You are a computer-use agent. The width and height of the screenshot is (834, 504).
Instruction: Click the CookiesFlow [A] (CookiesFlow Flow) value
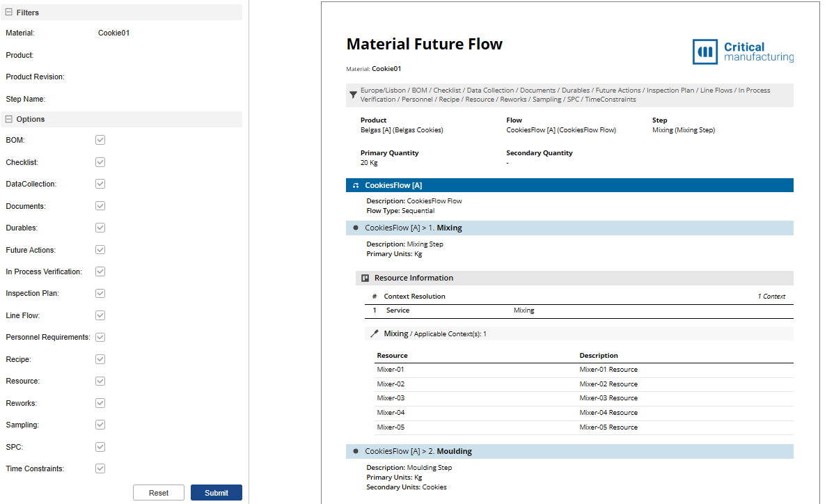[x=561, y=130]
